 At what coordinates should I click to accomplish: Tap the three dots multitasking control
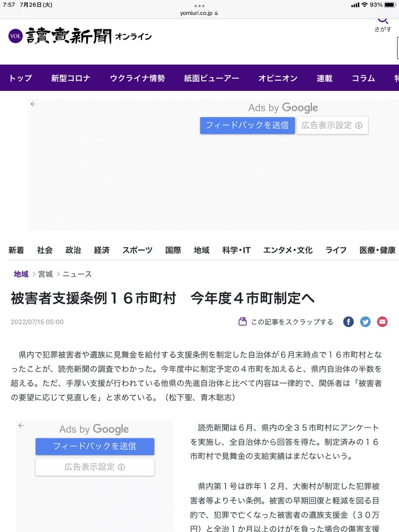199,6
